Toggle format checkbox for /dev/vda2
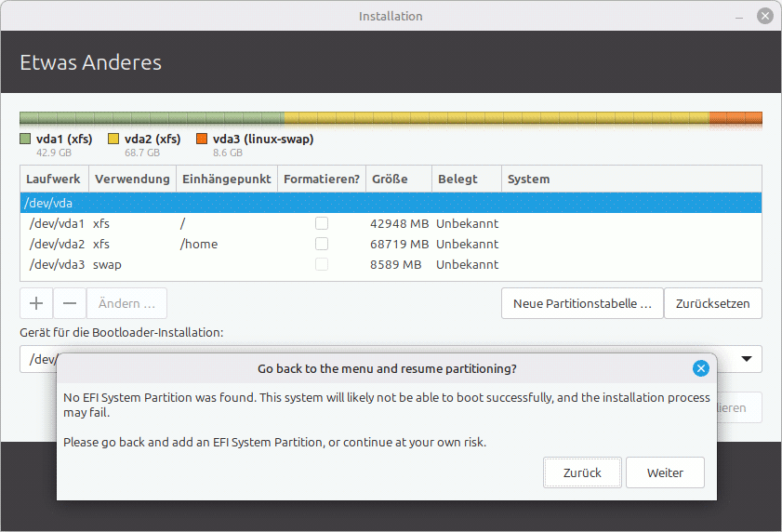Viewport: 782px width, 532px height. [x=322, y=244]
